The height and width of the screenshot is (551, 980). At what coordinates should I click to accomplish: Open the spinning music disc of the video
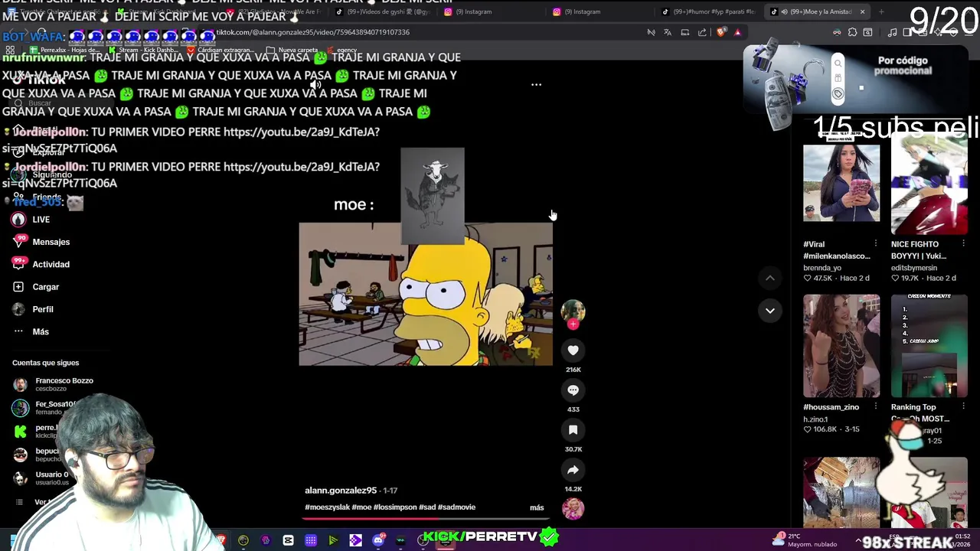pyautogui.click(x=573, y=509)
